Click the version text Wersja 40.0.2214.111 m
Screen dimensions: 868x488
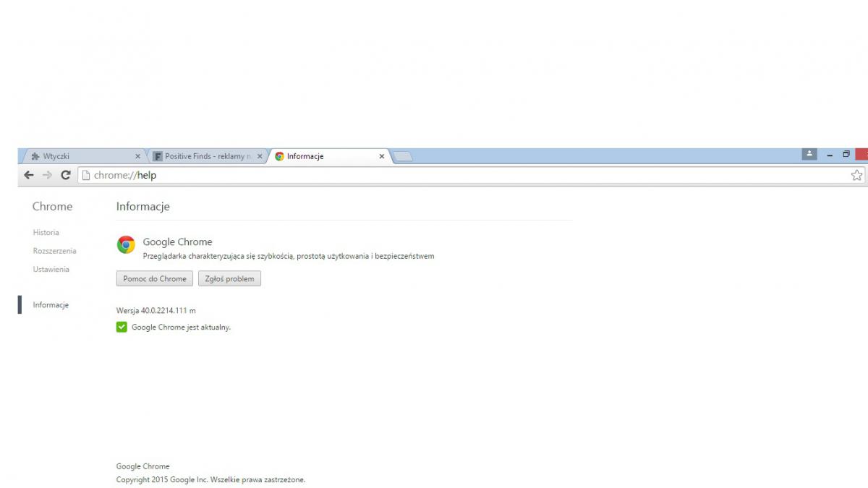click(x=156, y=310)
